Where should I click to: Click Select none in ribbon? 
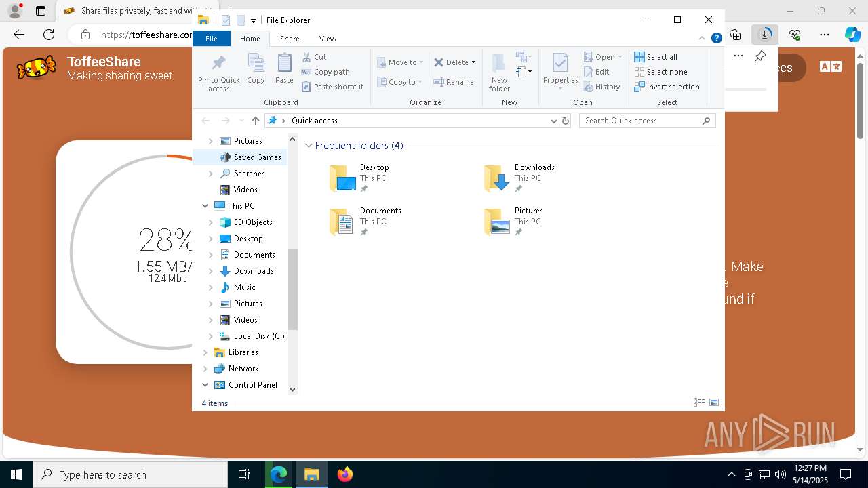point(660,72)
